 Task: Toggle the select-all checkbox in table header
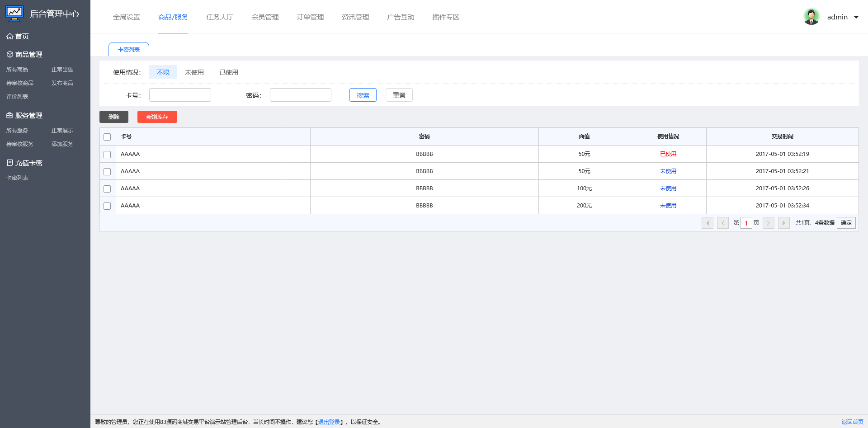pyautogui.click(x=107, y=137)
